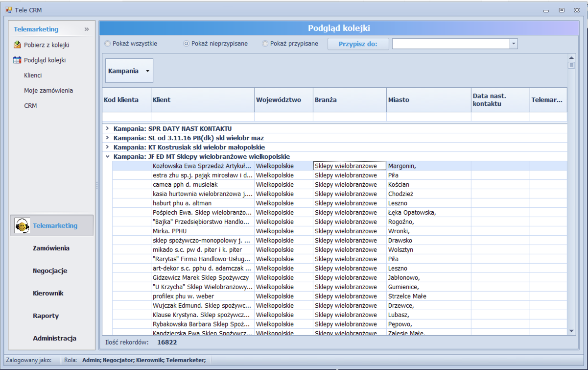Select row haburt phu a. altman
This screenshot has width=588, height=370.
[340, 203]
